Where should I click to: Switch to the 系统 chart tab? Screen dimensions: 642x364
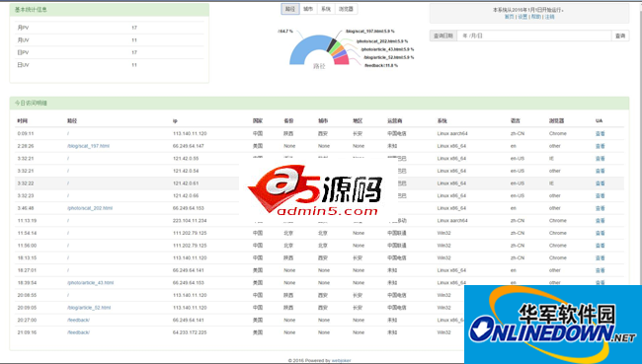(x=326, y=9)
